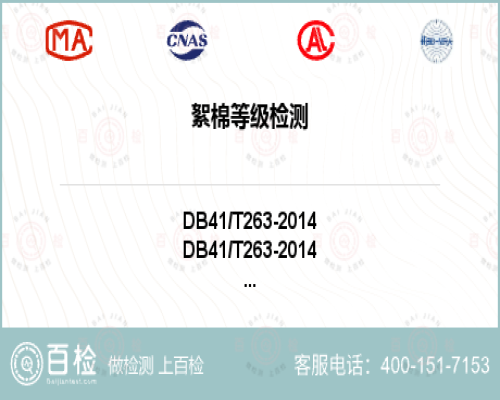Click the faint watermark logo behind title

[x=266, y=137]
